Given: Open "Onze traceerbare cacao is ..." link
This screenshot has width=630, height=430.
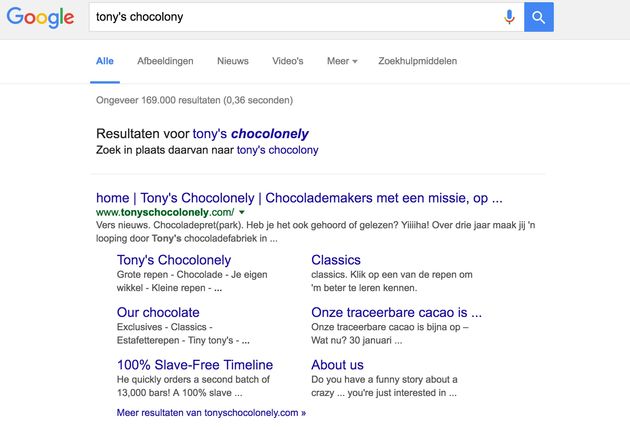Looking at the screenshot, I should pyautogui.click(x=396, y=312).
